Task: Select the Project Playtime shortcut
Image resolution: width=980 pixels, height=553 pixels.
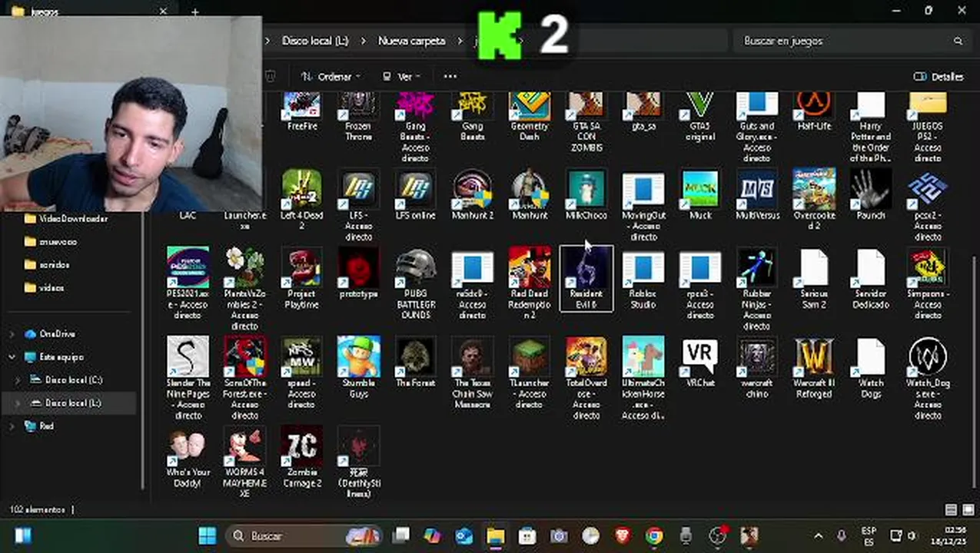Action: pyautogui.click(x=301, y=278)
